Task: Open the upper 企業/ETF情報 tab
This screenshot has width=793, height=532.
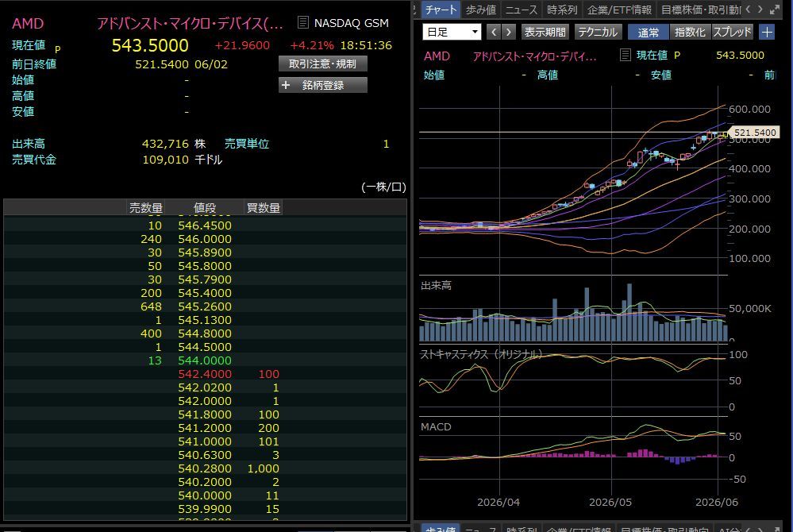Action: (619, 9)
